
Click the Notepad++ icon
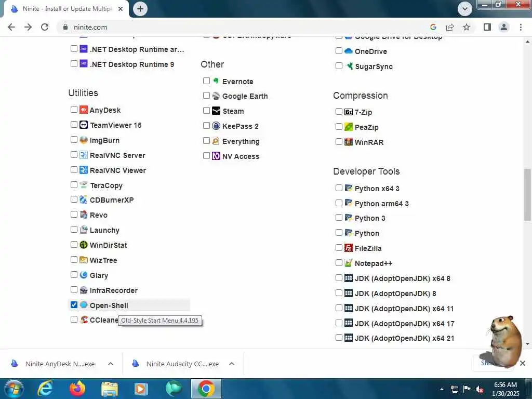click(x=349, y=262)
